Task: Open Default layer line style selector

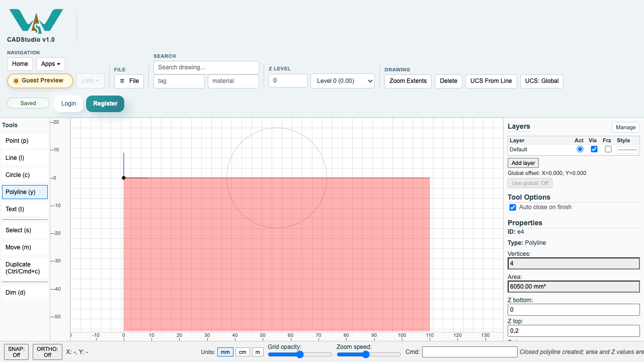Action: 627,149
